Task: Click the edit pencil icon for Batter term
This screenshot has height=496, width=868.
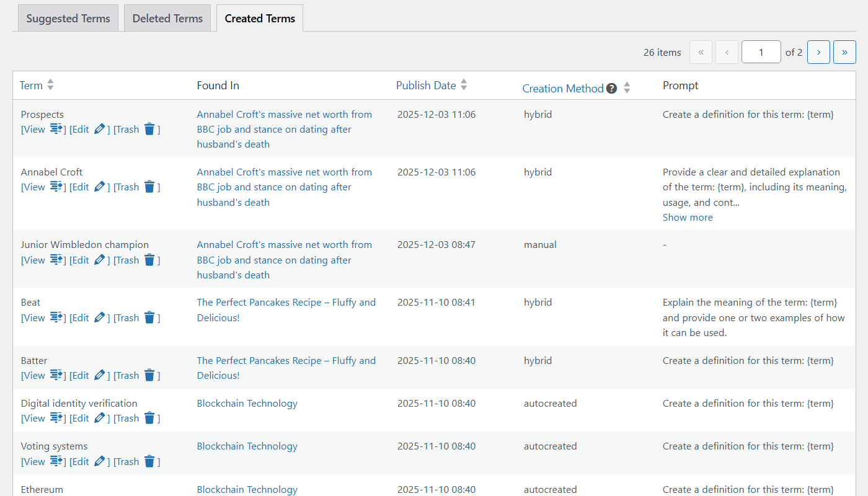Action: [x=99, y=376]
